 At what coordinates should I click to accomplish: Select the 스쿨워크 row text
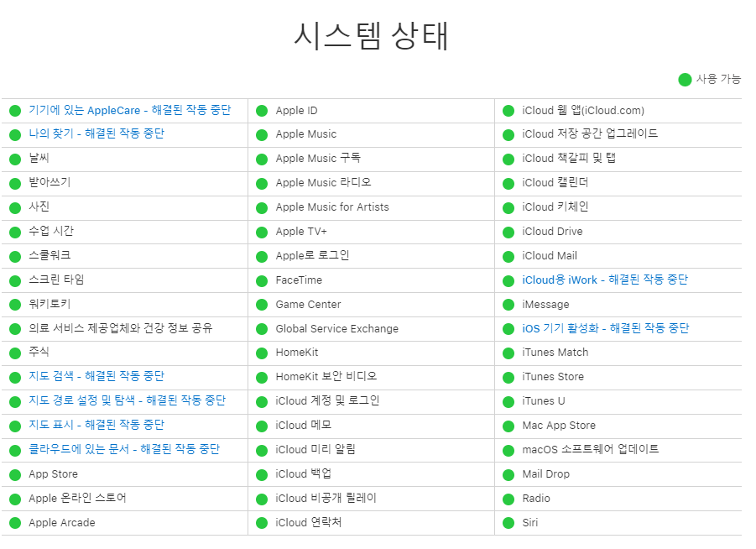point(50,255)
